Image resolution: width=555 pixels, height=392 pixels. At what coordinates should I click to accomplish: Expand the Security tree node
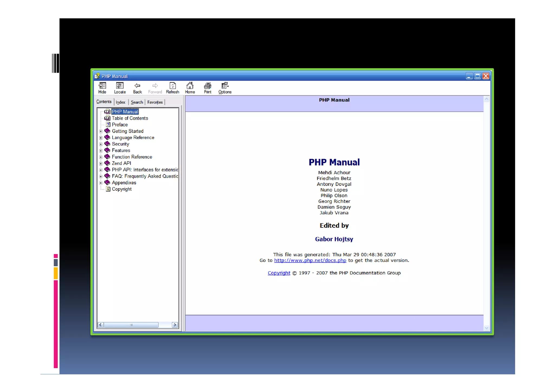coord(101,144)
